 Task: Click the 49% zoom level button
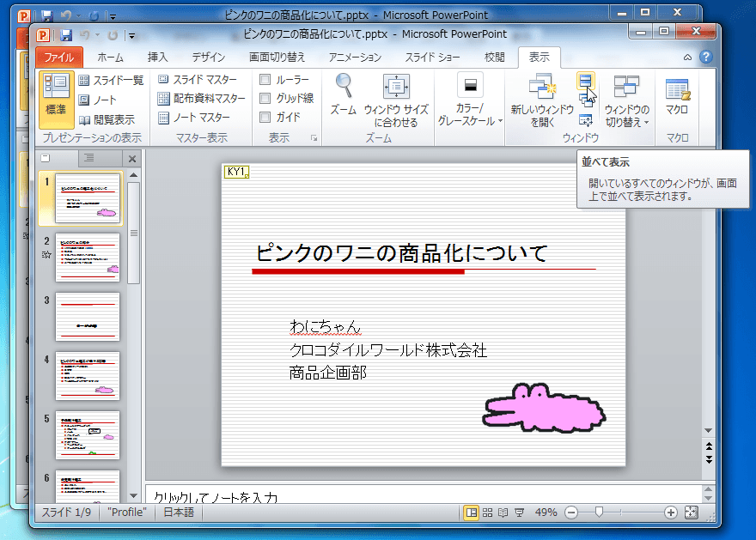[x=546, y=513]
